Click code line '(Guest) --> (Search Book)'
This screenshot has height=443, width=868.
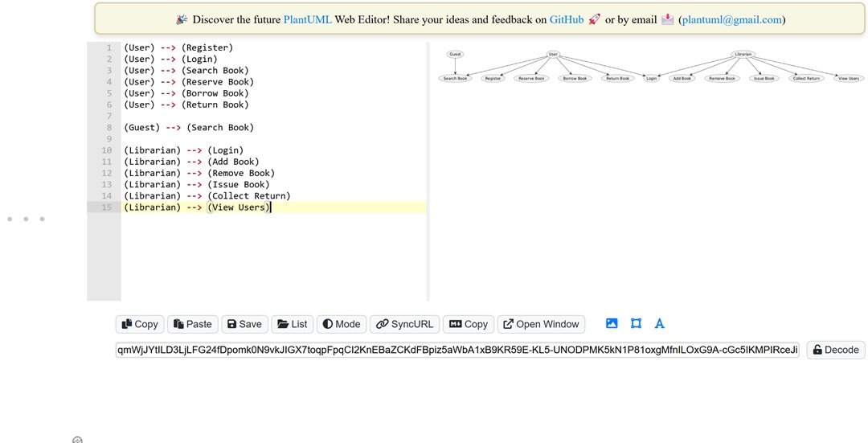(x=189, y=127)
